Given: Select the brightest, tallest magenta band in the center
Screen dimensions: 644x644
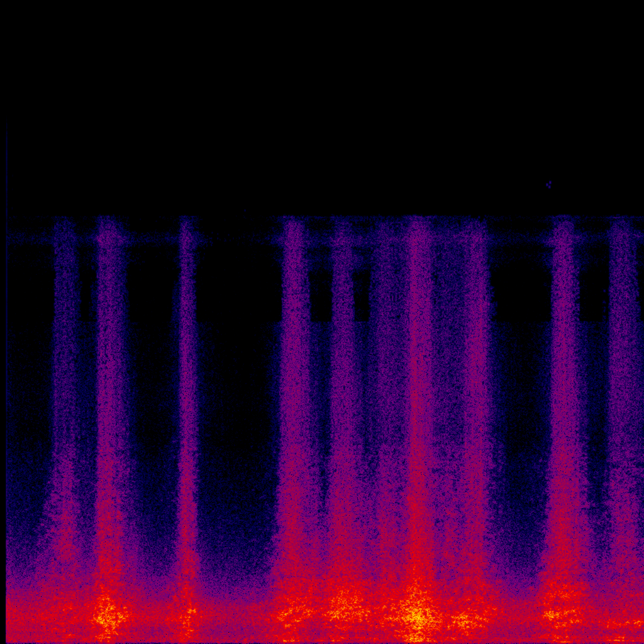Looking at the screenshot, I should 417,377.
